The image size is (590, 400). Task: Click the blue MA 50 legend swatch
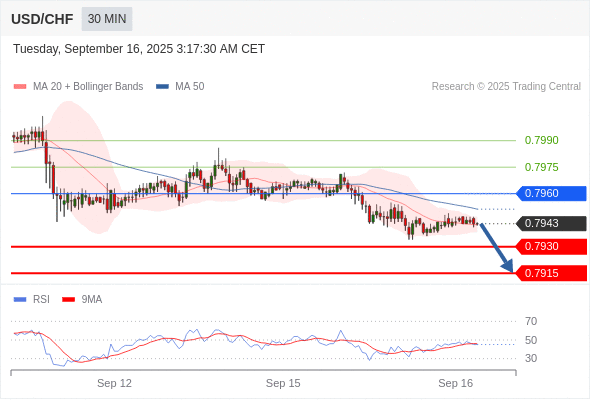pos(162,87)
